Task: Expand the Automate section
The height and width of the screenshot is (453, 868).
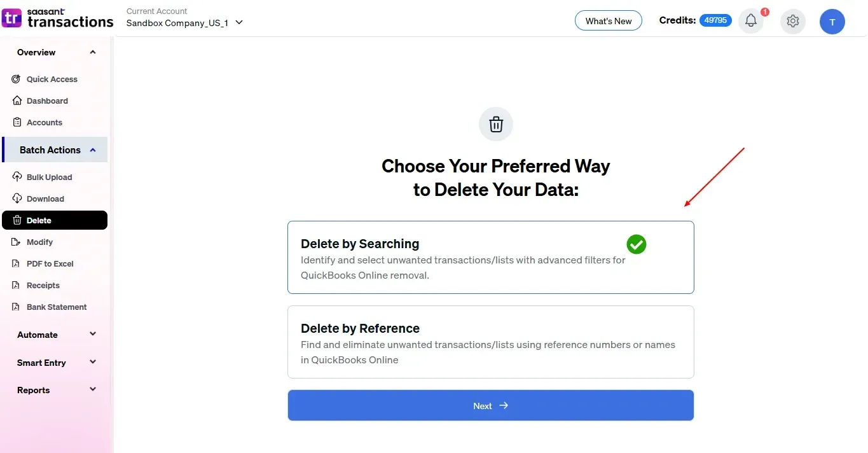Action: point(56,335)
